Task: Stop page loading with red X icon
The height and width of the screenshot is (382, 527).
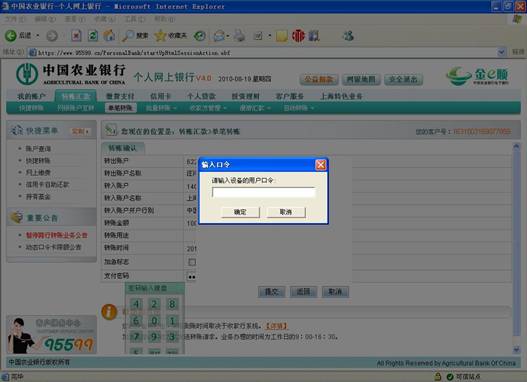Action: coord(76,36)
